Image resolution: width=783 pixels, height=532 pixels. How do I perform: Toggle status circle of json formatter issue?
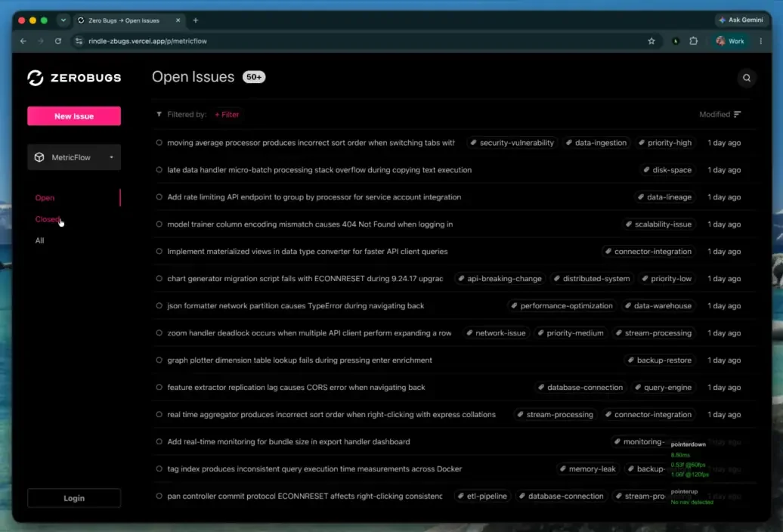pyautogui.click(x=159, y=306)
